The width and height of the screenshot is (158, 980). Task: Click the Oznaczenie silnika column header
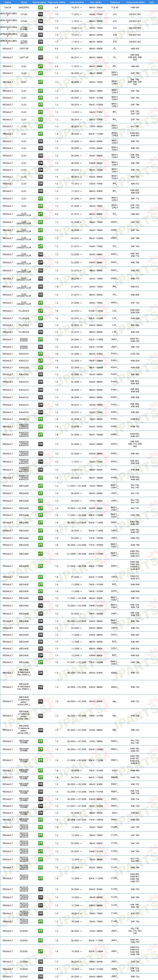click(135, 2)
